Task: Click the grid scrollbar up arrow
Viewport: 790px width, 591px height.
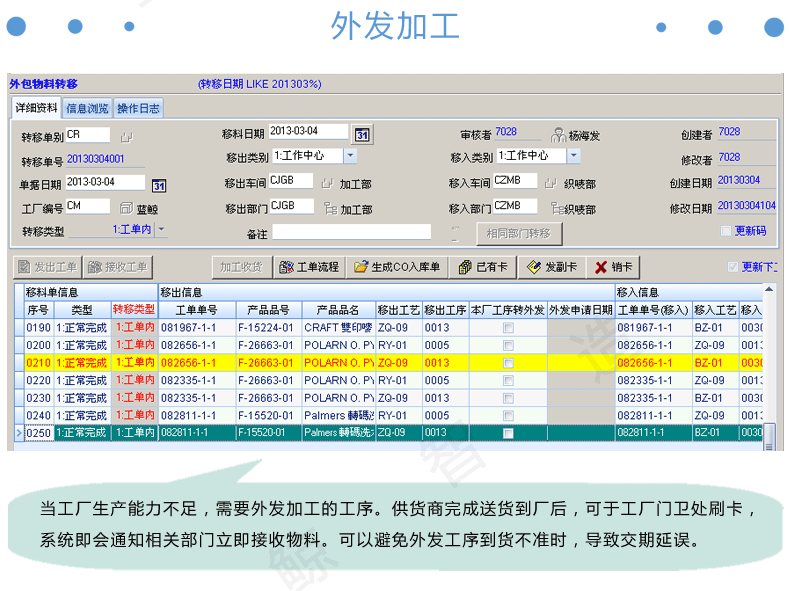Action: pos(769,289)
